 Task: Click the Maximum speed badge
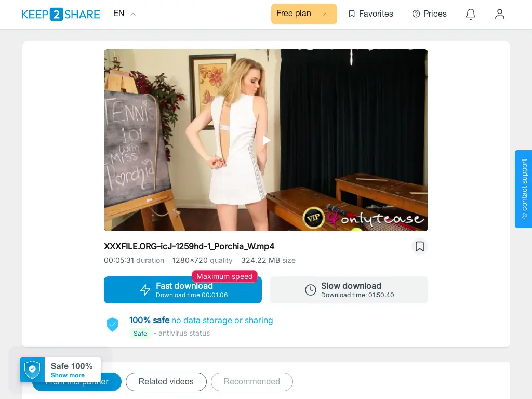pyautogui.click(x=224, y=276)
